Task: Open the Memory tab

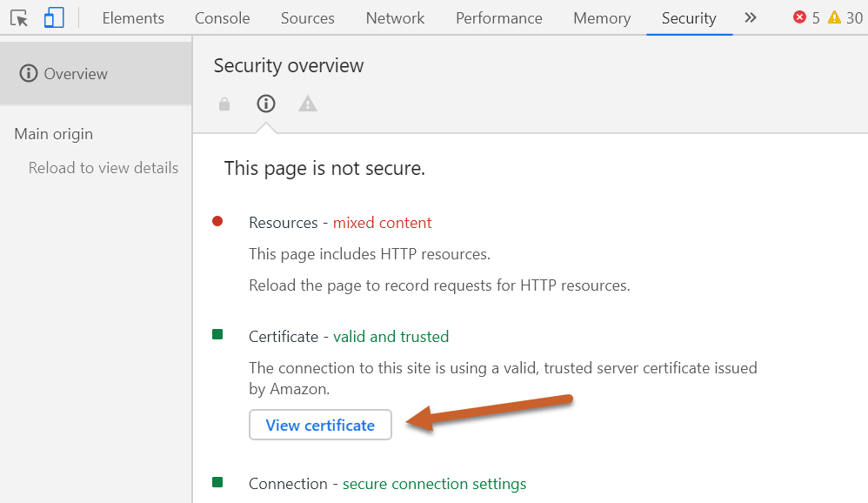Action: click(x=602, y=18)
